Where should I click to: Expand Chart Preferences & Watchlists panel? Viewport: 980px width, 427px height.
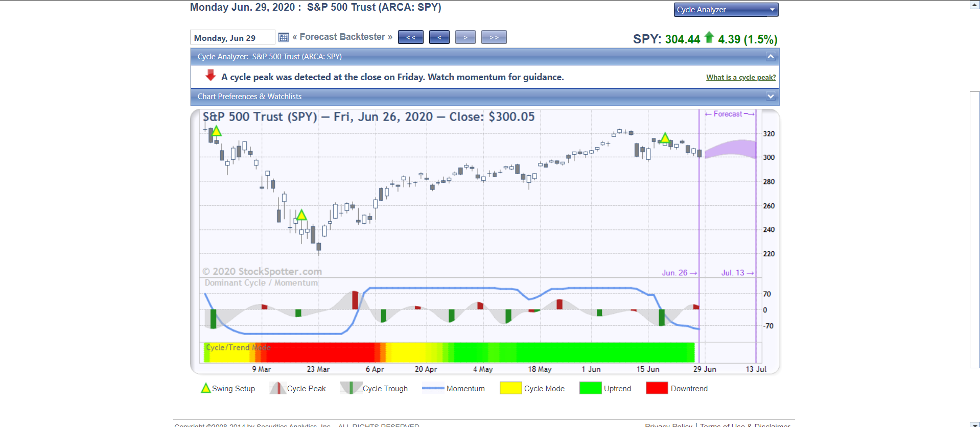(x=771, y=97)
